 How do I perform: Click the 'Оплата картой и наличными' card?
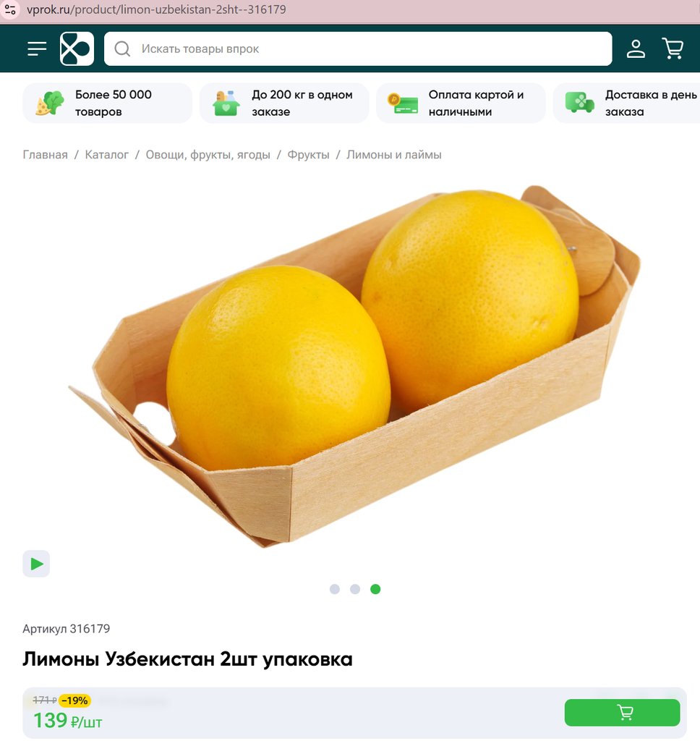click(x=461, y=103)
